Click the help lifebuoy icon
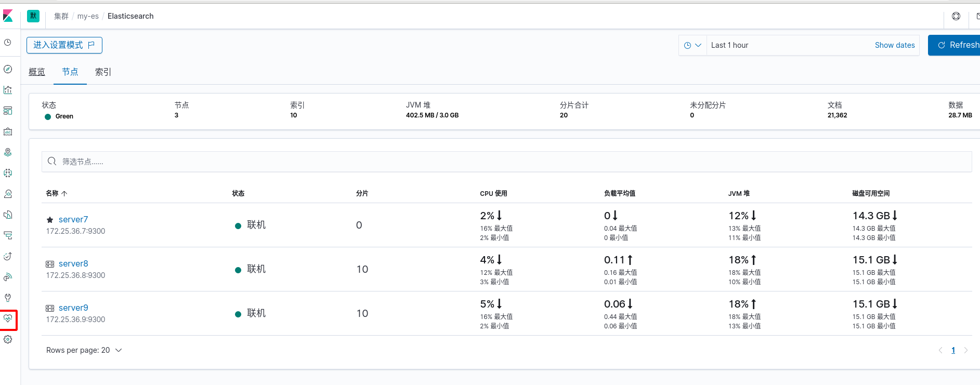This screenshot has height=385, width=980. (x=956, y=16)
